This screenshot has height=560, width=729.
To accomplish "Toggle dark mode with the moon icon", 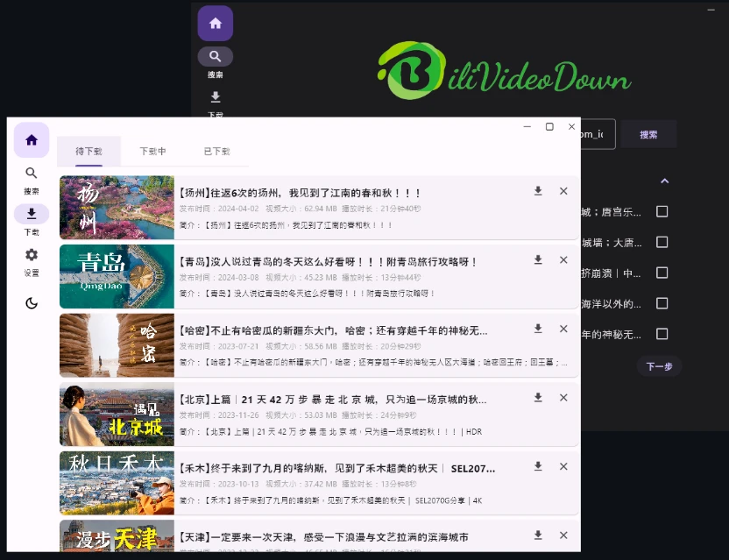I will [x=32, y=303].
